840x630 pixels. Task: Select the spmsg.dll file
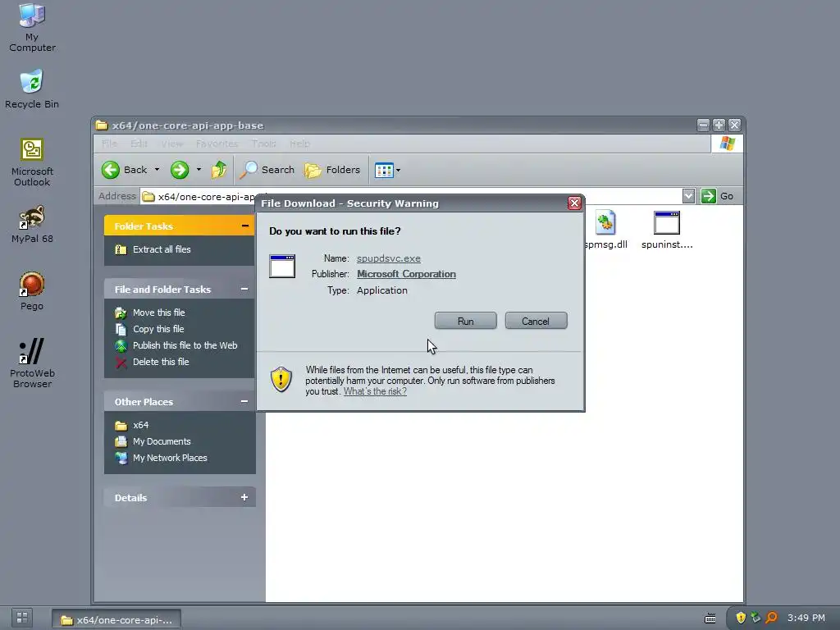point(605,231)
